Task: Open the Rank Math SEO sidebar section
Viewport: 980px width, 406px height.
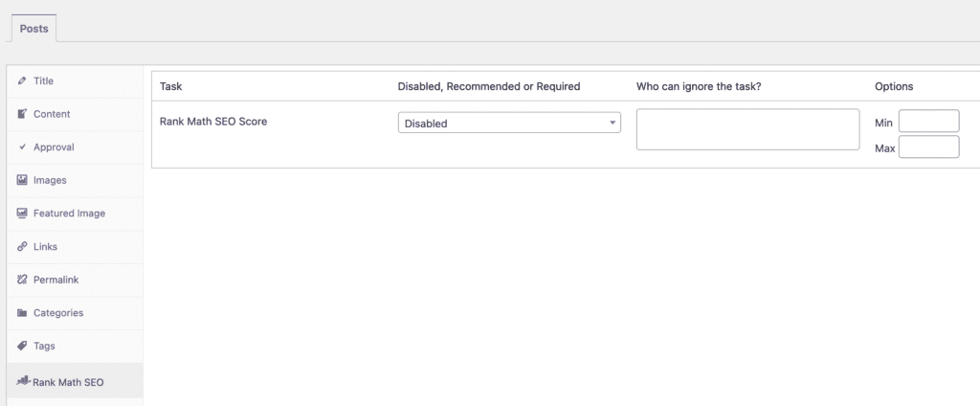Action: point(68,382)
